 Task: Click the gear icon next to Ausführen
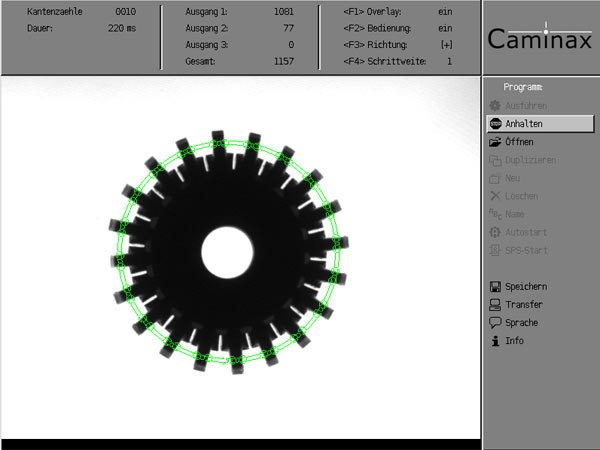coord(495,106)
